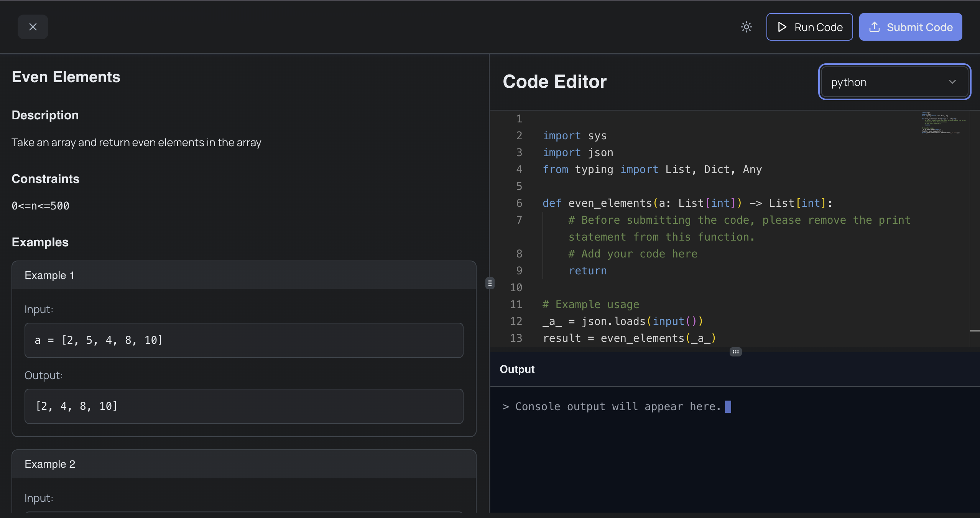
Task: Toggle light theme with the sun icon
Action: click(x=745, y=26)
